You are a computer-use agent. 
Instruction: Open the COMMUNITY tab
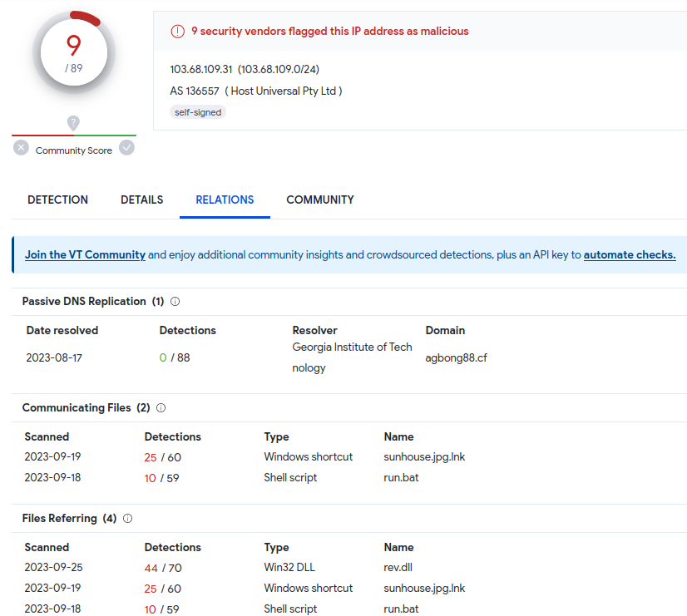pyautogui.click(x=320, y=200)
